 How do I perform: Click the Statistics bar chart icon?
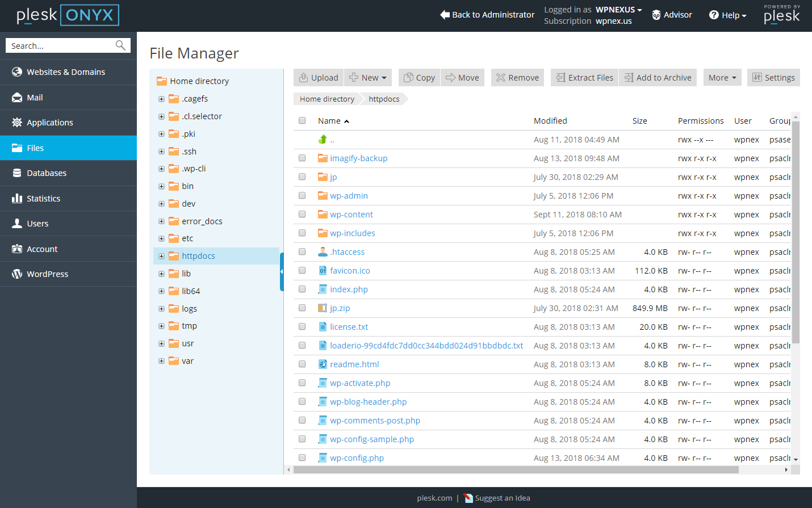(17, 199)
